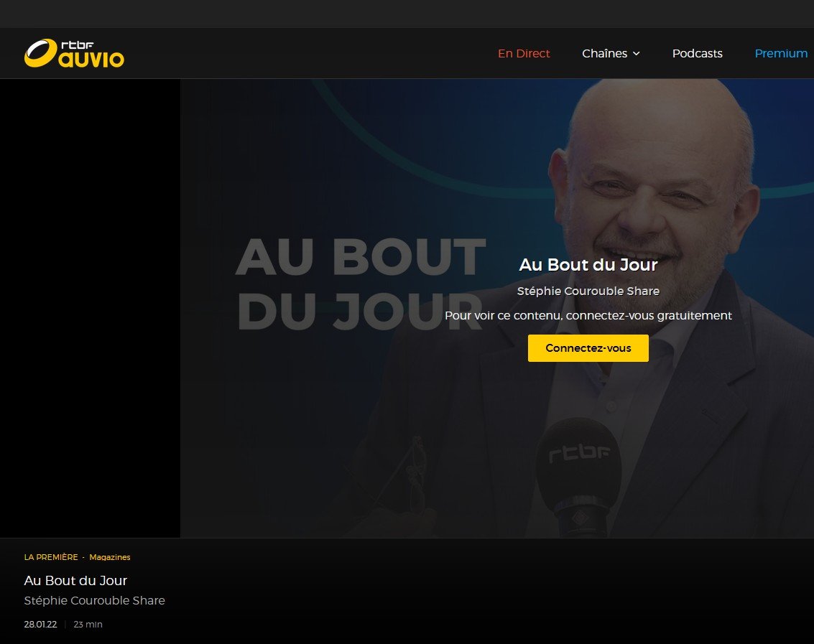814x644 pixels.
Task: Click the Stéphie Courouble Share text on the player overlay
Action: 588,291
